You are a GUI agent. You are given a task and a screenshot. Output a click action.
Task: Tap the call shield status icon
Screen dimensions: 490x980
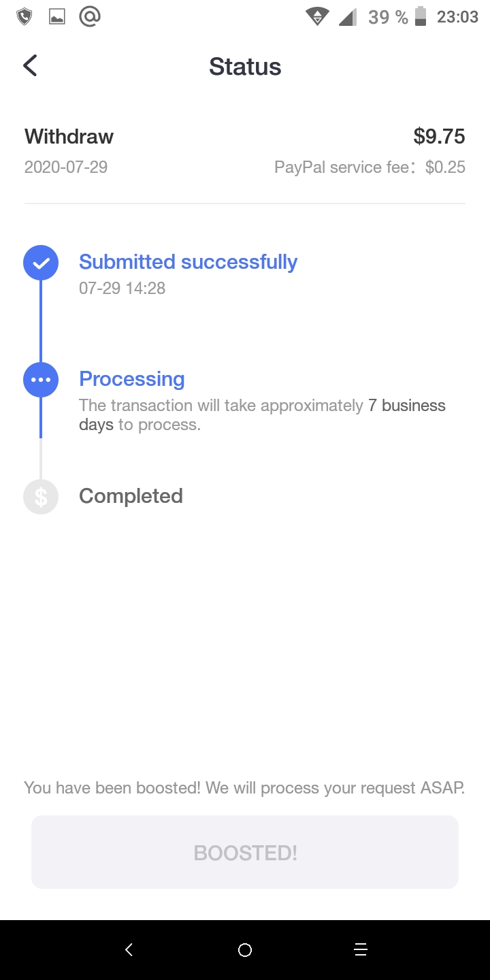coord(24,17)
